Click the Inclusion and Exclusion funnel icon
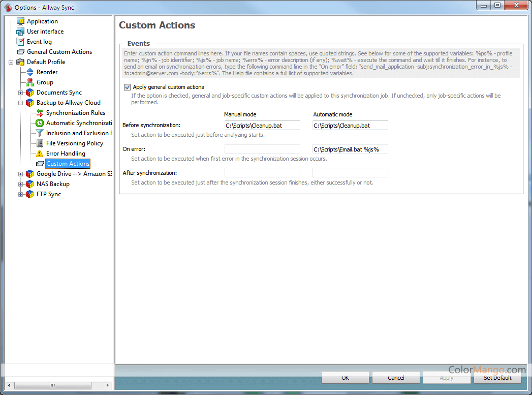This screenshot has height=395, width=532. pos(40,133)
